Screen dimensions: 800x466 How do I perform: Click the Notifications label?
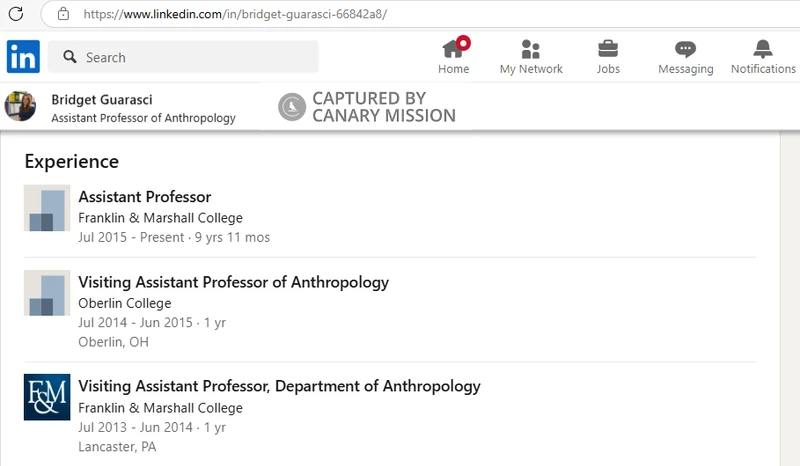[x=763, y=69]
